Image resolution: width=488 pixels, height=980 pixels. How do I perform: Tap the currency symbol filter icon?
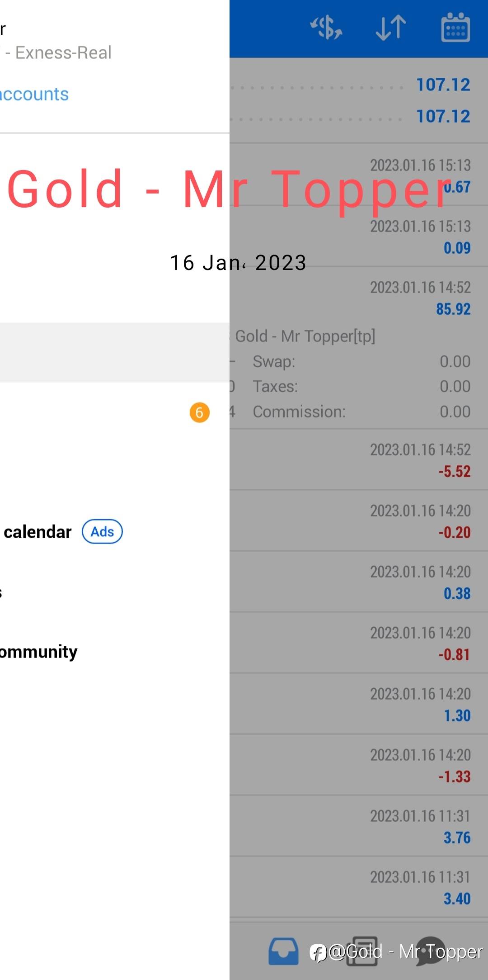[326, 28]
